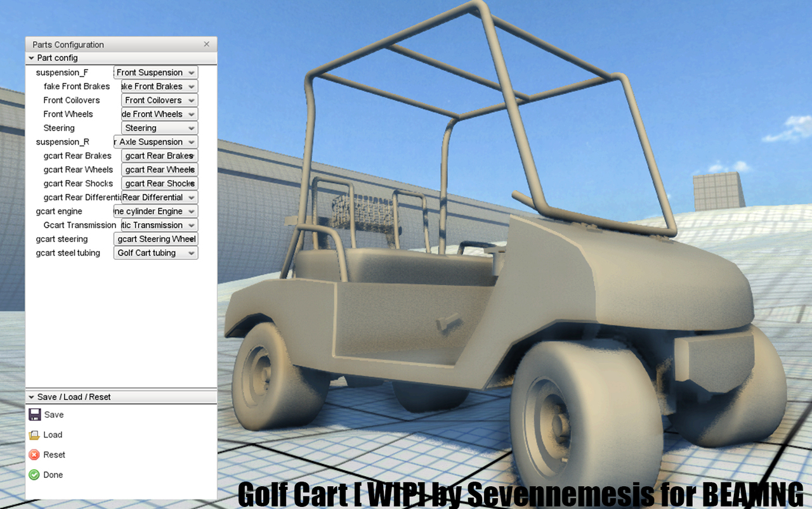Open the gcart Rear Brakes dropdown
Image resolution: width=812 pixels, height=509 pixels.
coord(159,156)
